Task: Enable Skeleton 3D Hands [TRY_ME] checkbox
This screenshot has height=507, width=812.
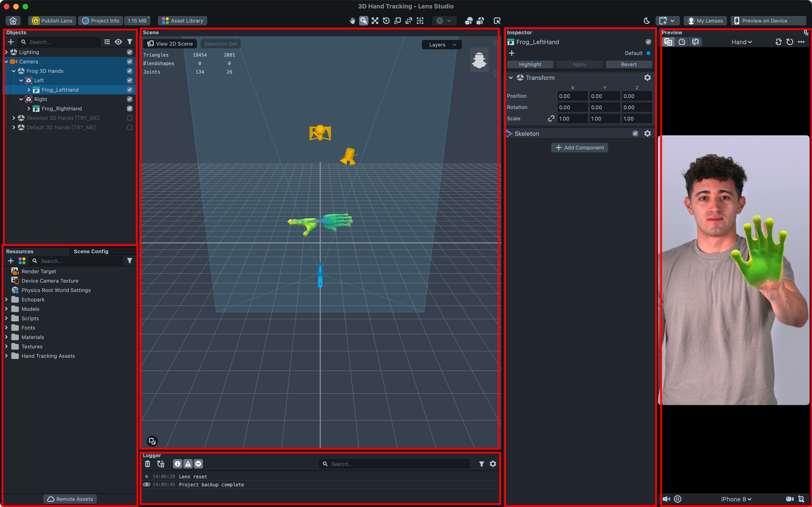Action: coord(129,118)
